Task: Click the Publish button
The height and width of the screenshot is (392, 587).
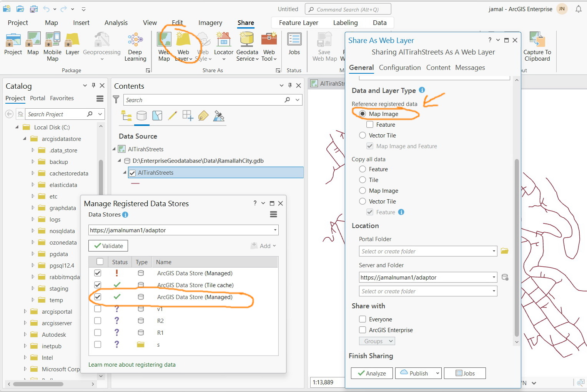Action: coord(414,373)
